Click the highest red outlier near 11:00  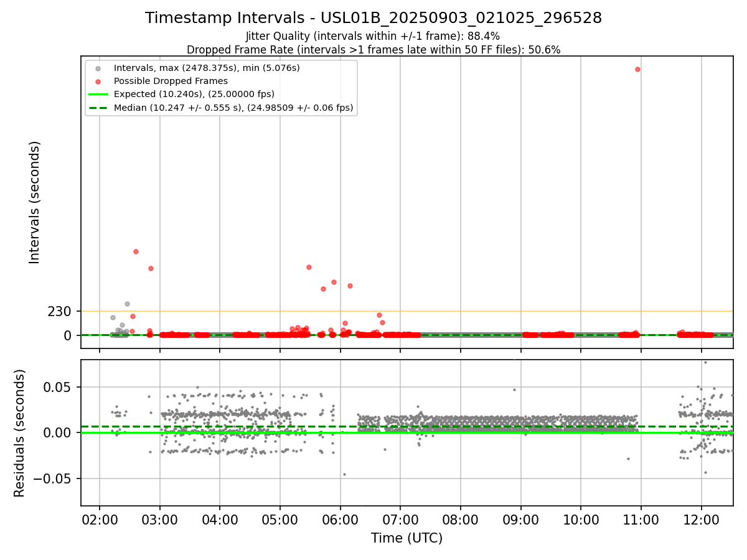tap(637, 69)
